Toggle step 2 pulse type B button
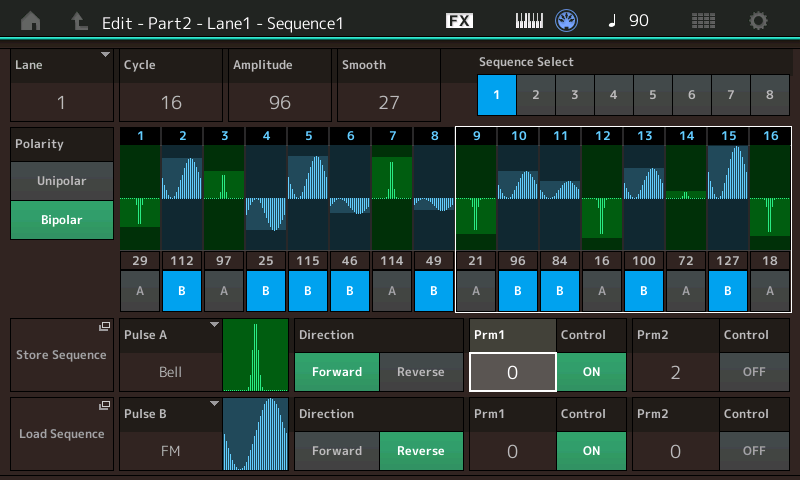This screenshot has width=800, height=480. point(182,290)
